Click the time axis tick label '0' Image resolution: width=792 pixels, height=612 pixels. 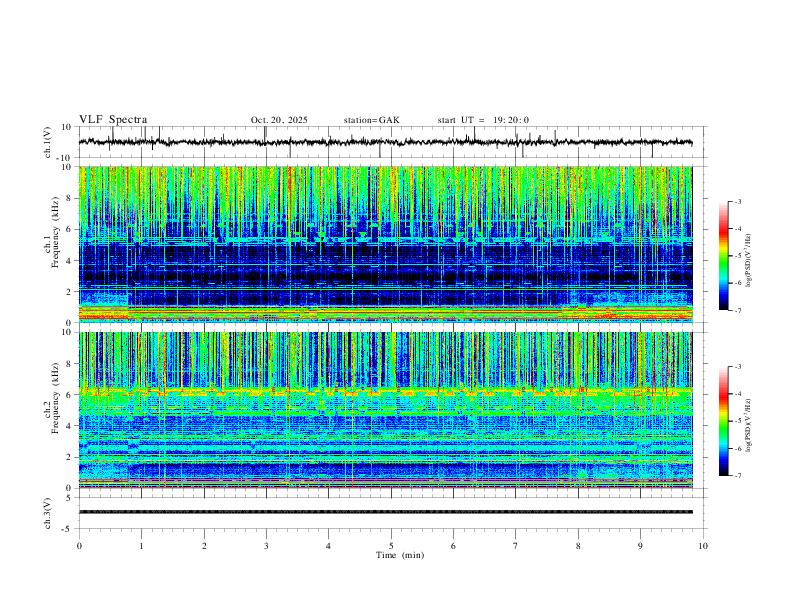pyautogui.click(x=79, y=546)
